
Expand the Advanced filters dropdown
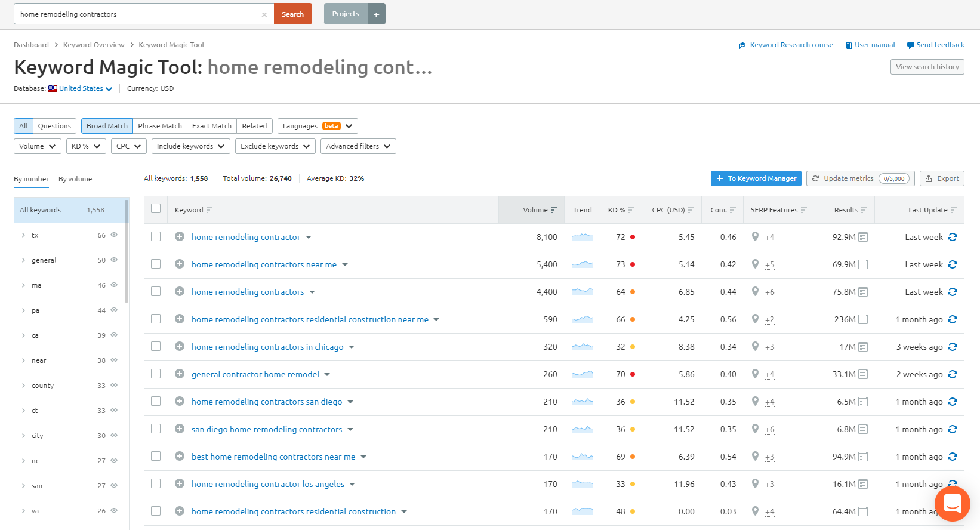pos(358,146)
